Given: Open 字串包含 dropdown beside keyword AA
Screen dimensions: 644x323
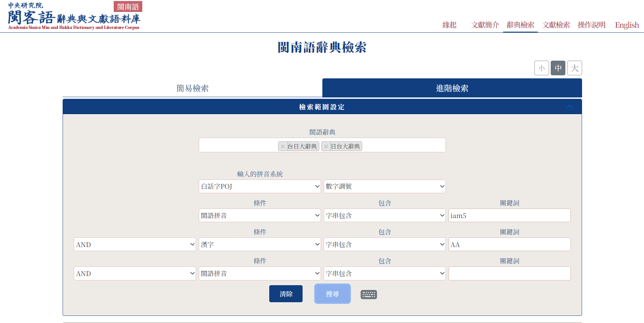Looking at the screenshot, I should pos(385,244).
